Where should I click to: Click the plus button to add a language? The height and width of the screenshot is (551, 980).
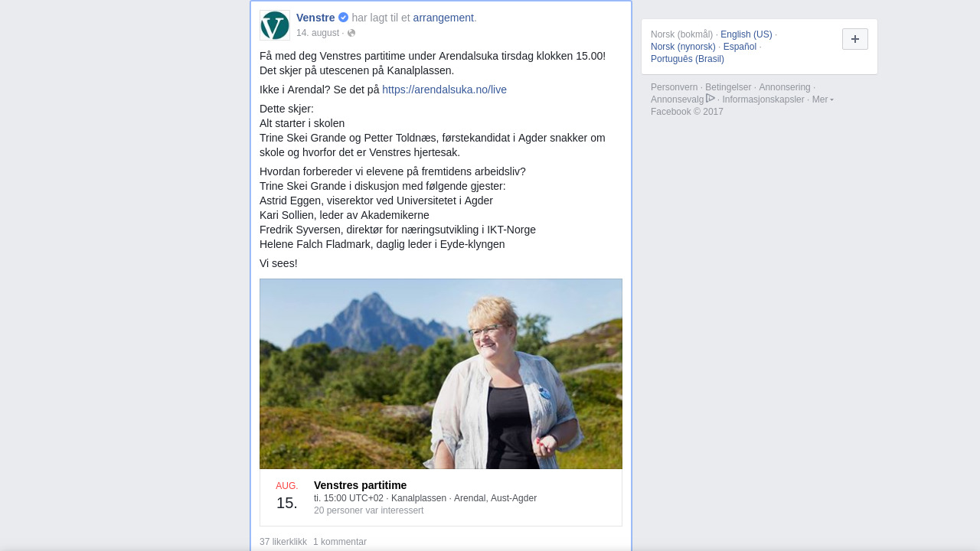(x=855, y=39)
